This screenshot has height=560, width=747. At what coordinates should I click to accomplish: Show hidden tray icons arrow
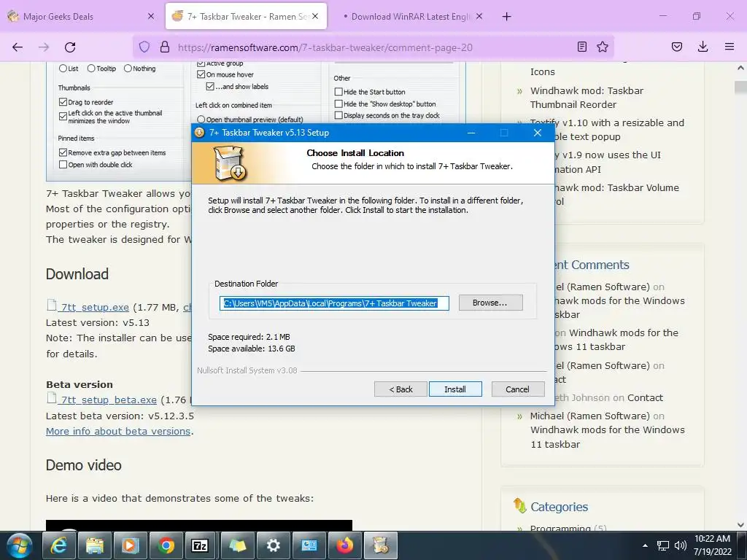(x=645, y=545)
